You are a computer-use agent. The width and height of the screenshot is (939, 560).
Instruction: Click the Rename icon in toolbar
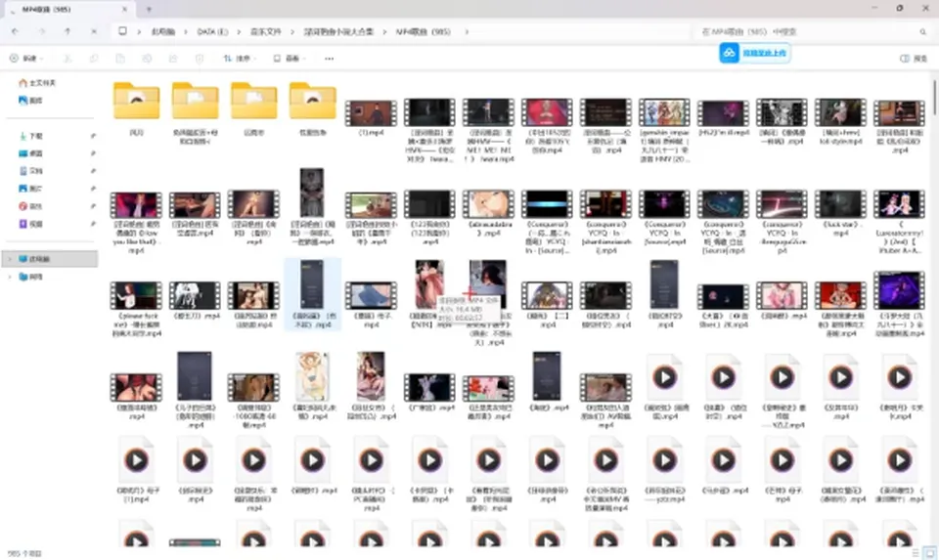pos(147,59)
